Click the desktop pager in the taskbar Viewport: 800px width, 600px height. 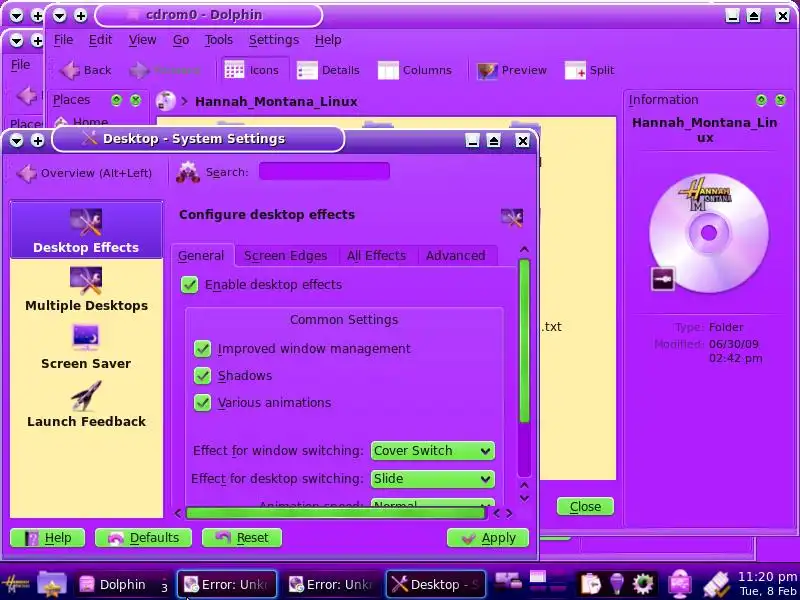[547, 583]
